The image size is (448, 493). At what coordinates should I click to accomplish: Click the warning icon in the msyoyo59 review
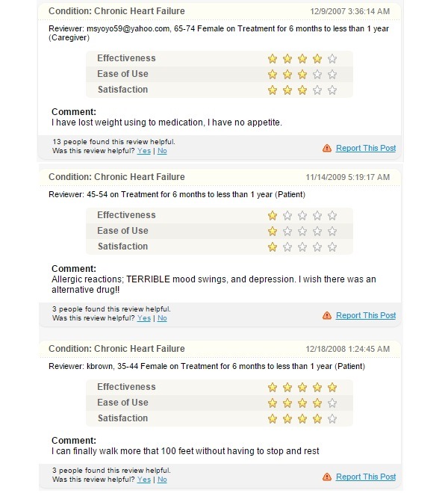327,148
